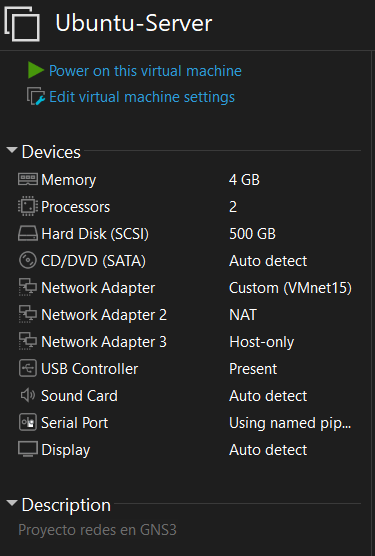Click the Sound Card speaker icon
375x556 pixels.
[x=28, y=395]
